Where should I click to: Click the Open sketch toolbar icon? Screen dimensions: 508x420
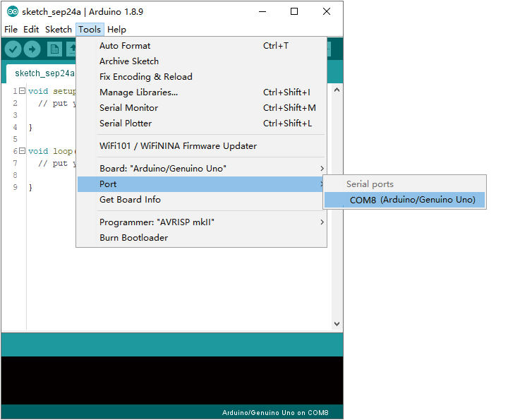(x=71, y=49)
